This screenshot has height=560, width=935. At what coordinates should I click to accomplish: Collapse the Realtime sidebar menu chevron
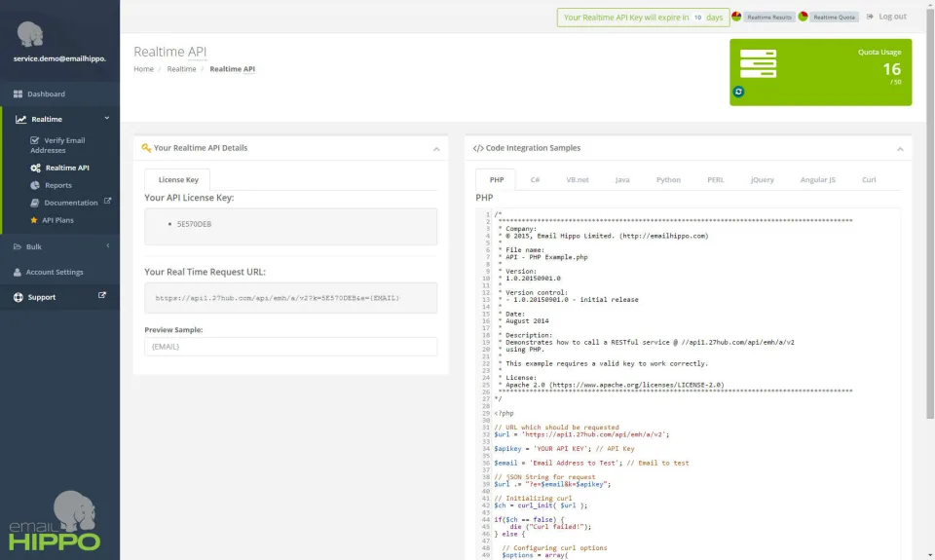(107, 119)
